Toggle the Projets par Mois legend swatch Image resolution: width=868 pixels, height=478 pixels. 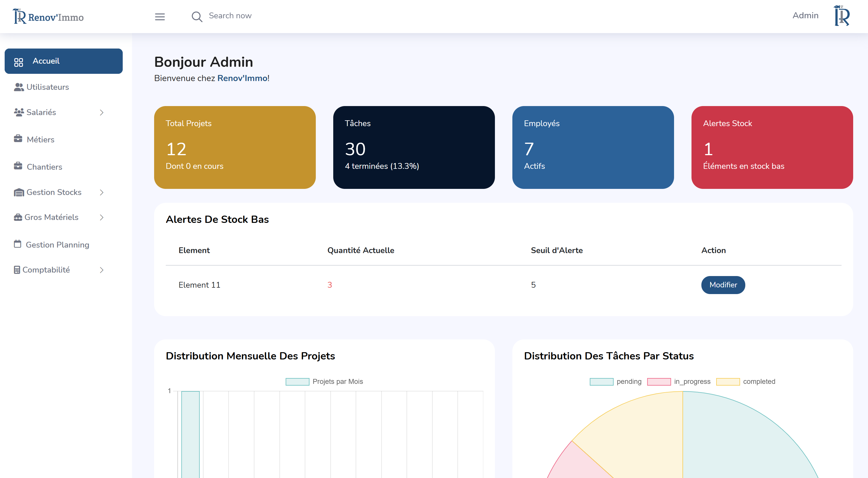[x=297, y=382]
